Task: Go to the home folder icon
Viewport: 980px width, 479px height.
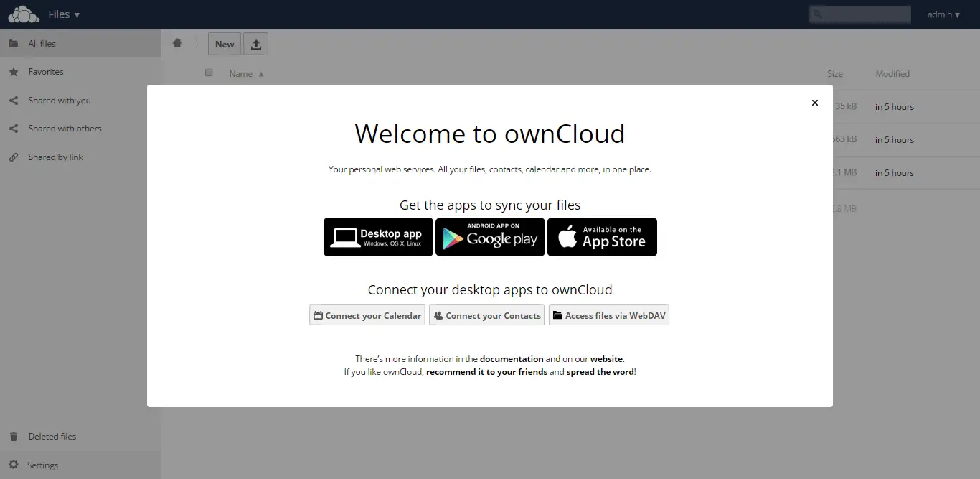Action: tap(177, 44)
